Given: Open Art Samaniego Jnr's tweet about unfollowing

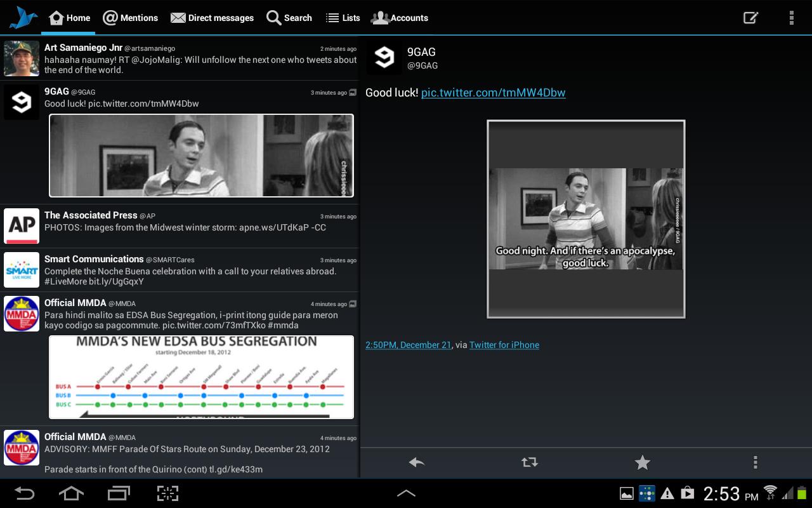Looking at the screenshot, I should 200,65.
